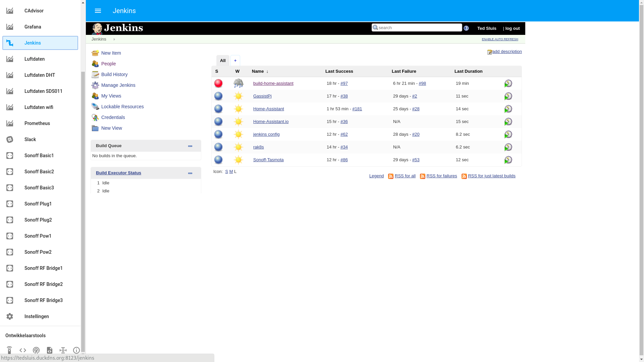Click into the Jenkins search field
Image resolution: width=644 pixels, height=362 pixels.
pyautogui.click(x=419, y=28)
